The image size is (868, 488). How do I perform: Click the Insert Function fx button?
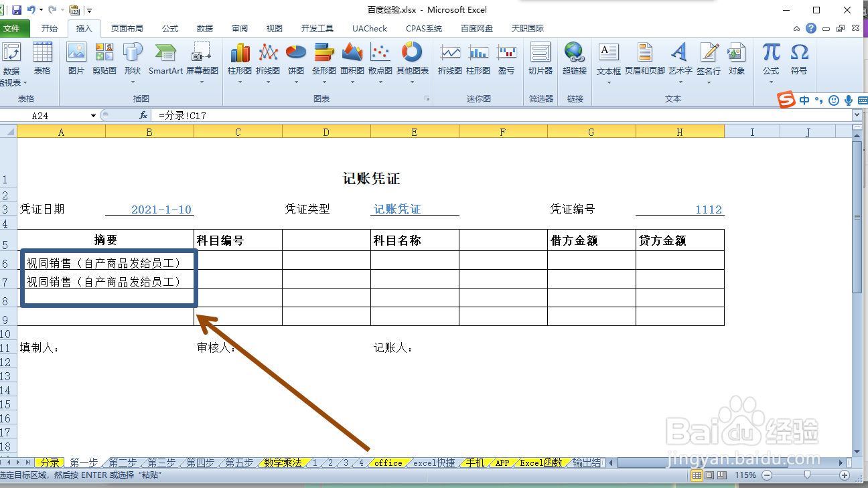click(143, 115)
